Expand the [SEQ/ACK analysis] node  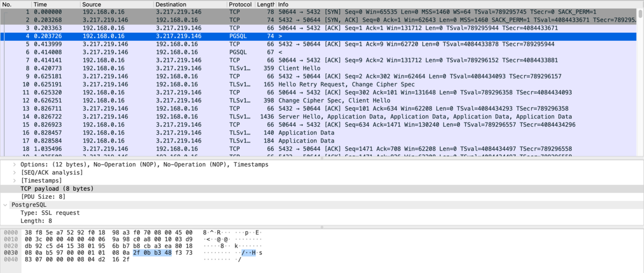(x=14, y=173)
